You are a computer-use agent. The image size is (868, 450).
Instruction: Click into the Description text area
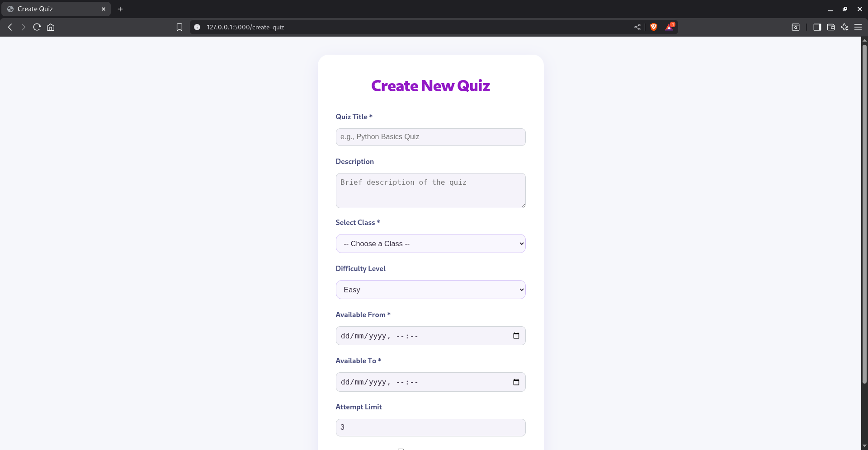point(430,190)
